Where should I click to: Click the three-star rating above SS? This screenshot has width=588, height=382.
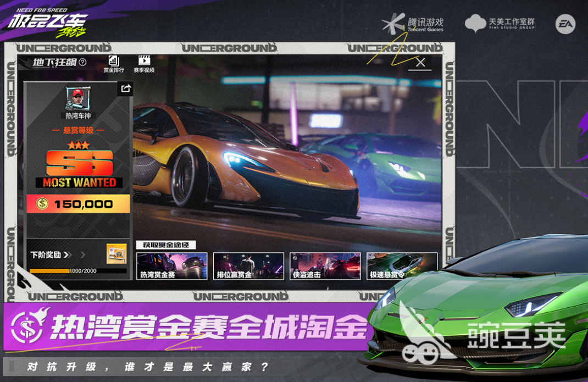click(x=79, y=145)
